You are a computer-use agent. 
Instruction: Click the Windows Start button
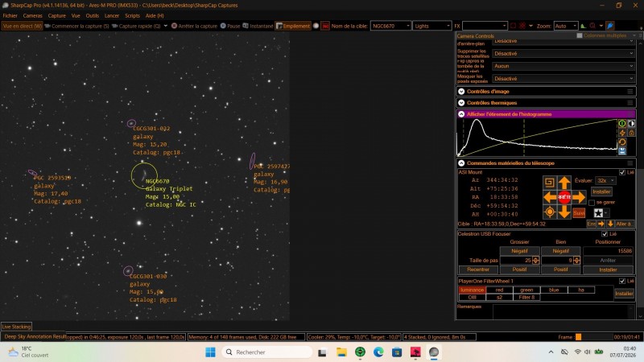(x=210, y=352)
